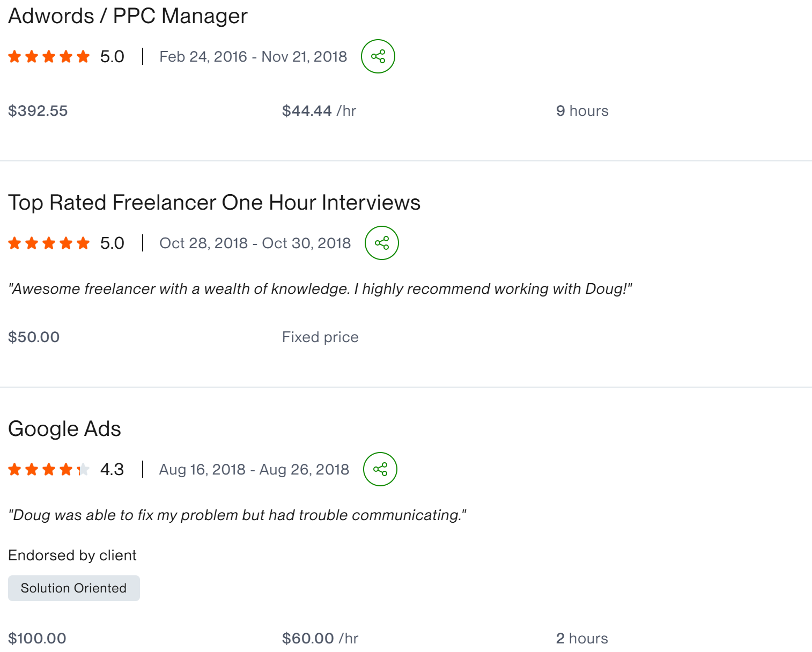Click the $100.00 earnings amount
812x652 pixels.
coord(37,639)
